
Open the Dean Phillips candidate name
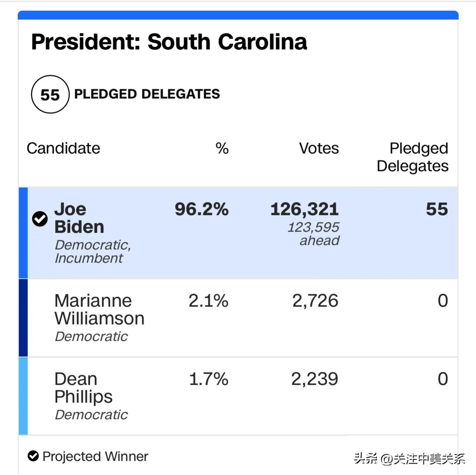point(83,388)
